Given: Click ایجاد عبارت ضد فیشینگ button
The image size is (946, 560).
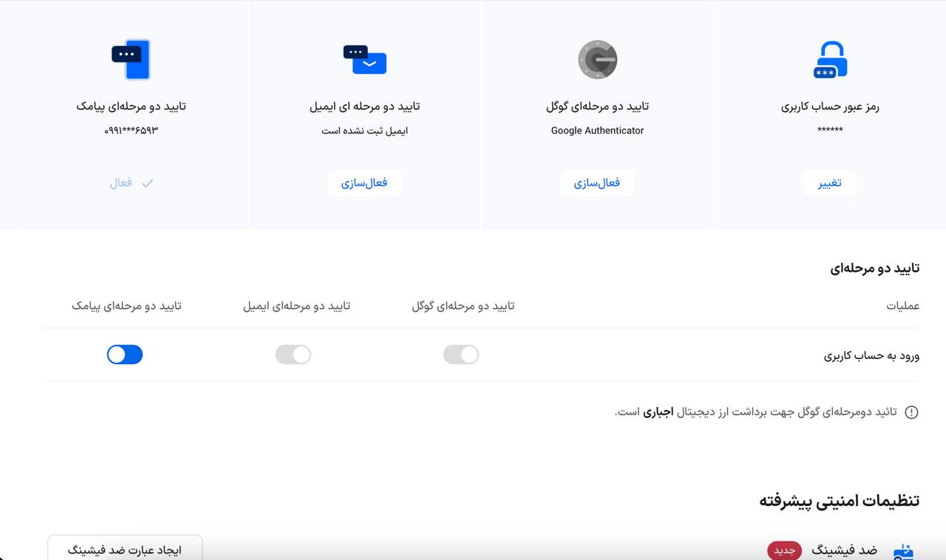Looking at the screenshot, I should [x=125, y=550].
